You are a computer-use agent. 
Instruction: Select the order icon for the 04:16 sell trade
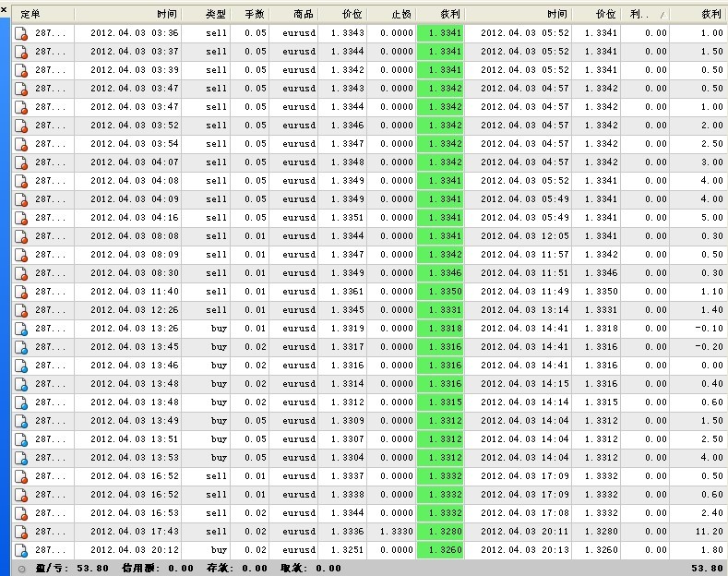click(21, 219)
